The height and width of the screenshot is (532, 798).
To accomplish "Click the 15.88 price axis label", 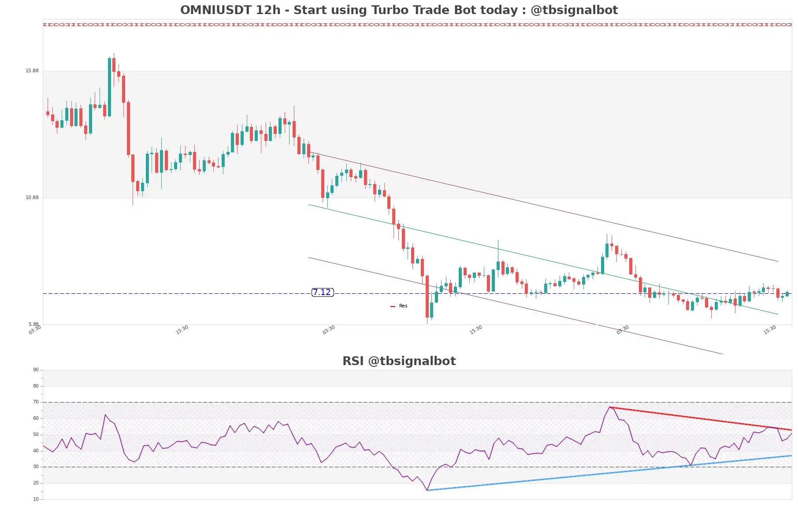I will coord(32,71).
